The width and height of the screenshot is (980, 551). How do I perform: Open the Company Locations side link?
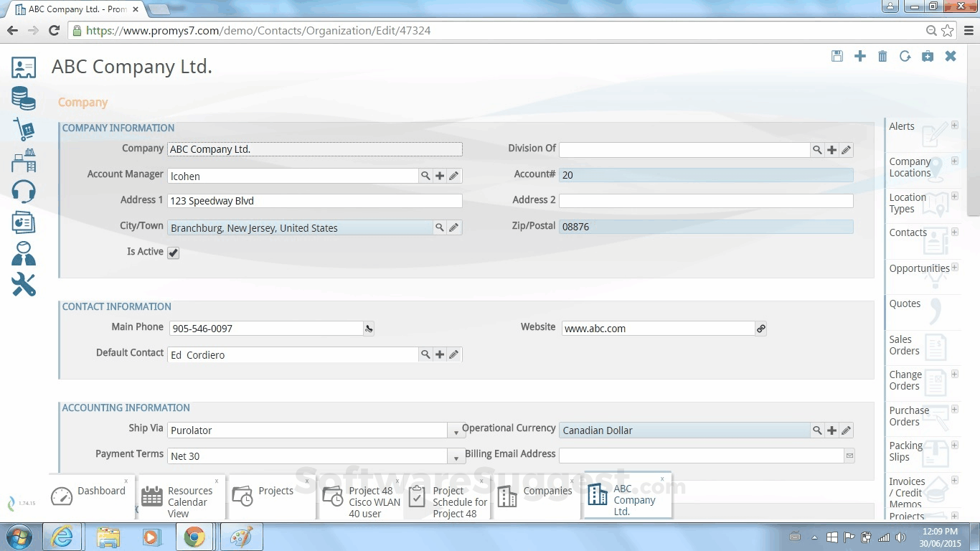click(910, 167)
